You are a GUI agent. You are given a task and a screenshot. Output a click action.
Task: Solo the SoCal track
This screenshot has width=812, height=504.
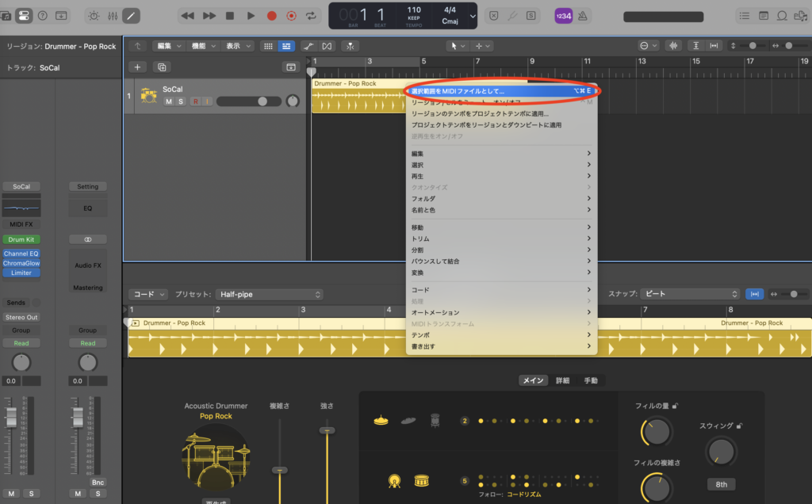click(x=180, y=101)
